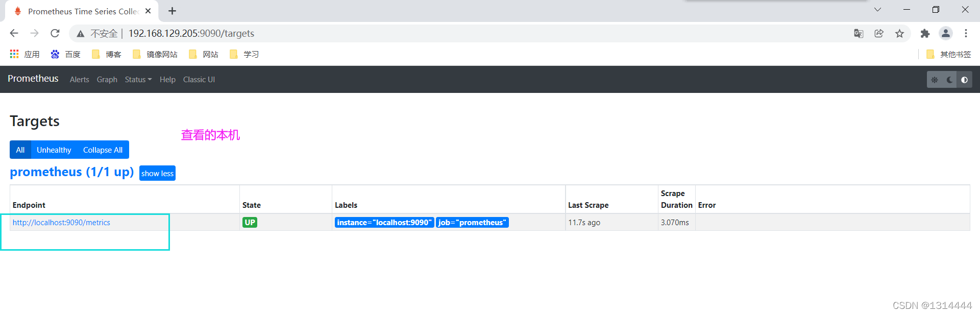Screen dimensions: 980x314
Task: Expand the Status dropdown menu
Action: click(138, 80)
